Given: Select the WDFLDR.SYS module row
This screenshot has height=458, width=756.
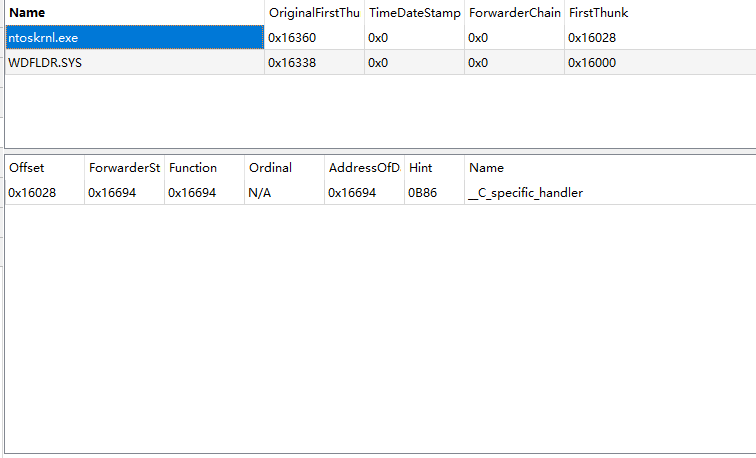Looking at the screenshot, I should click(134, 62).
